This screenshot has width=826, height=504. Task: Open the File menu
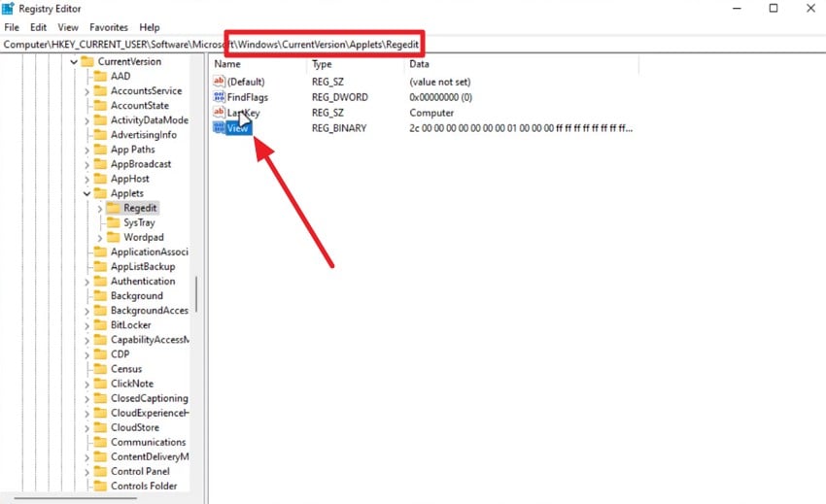pos(12,27)
